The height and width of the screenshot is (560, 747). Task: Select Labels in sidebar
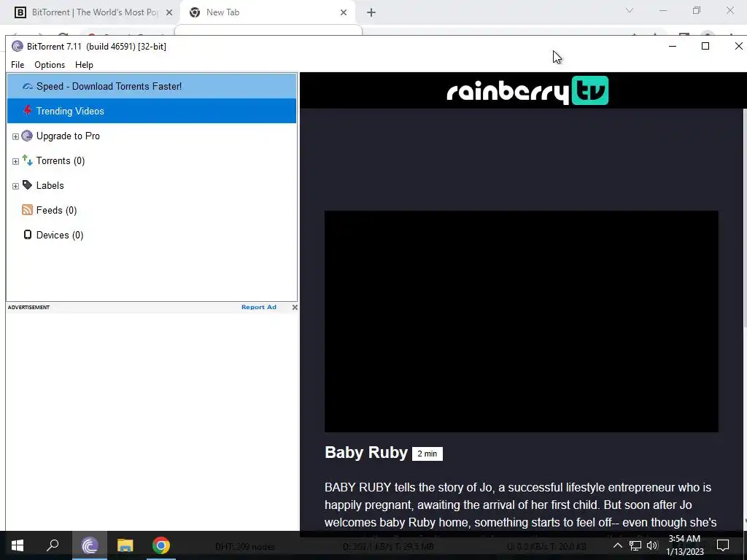tap(50, 185)
